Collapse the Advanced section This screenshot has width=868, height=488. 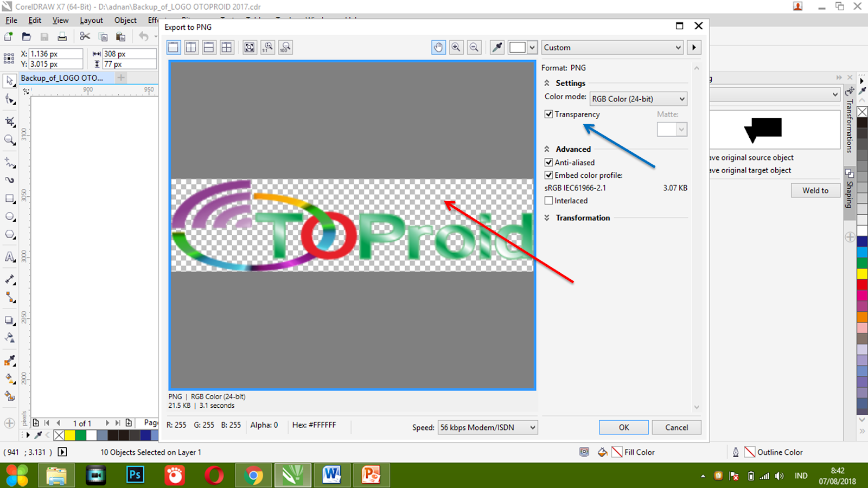coord(547,149)
